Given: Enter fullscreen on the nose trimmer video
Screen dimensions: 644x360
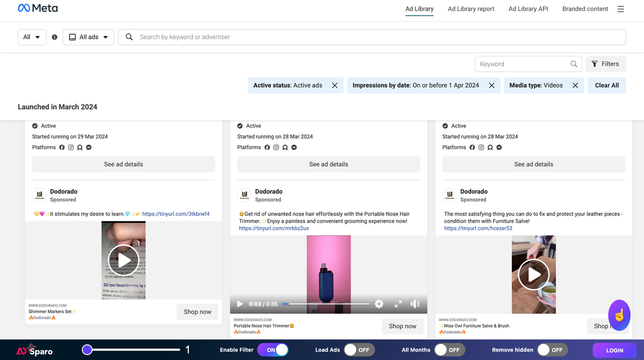Looking at the screenshot, I should pos(398,304).
